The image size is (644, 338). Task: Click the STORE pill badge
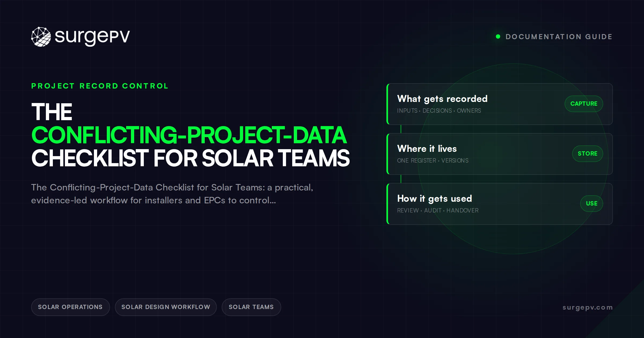pyautogui.click(x=588, y=154)
